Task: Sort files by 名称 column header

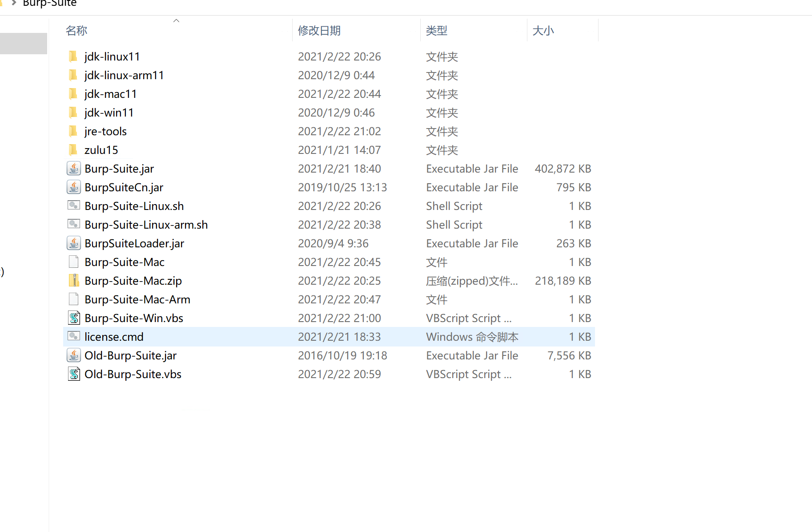Action: point(76,31)
